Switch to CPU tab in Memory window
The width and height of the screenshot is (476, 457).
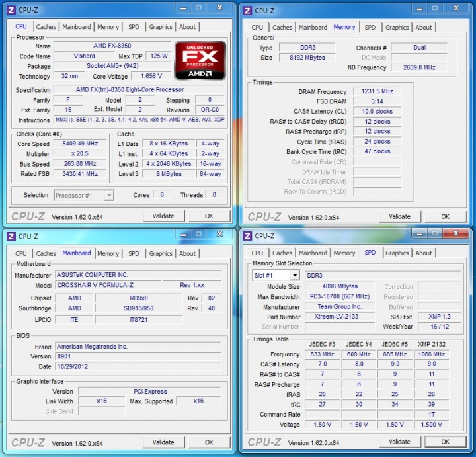tap(257, 28)
